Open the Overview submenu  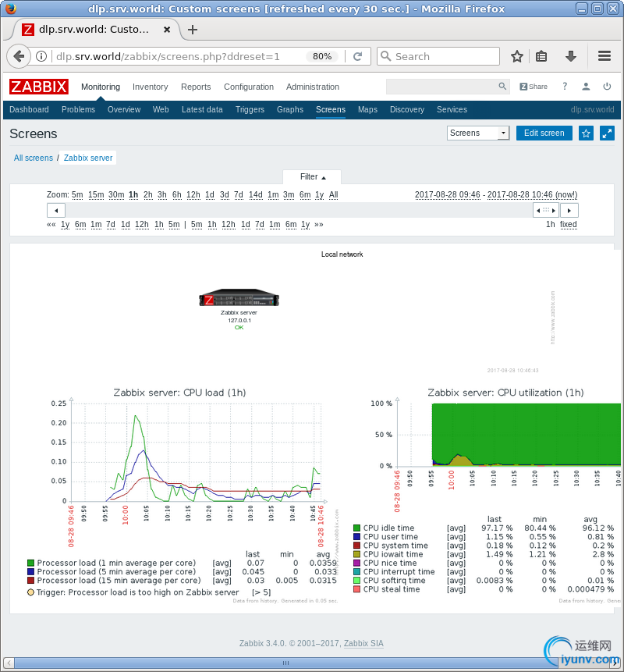[124, 109]
